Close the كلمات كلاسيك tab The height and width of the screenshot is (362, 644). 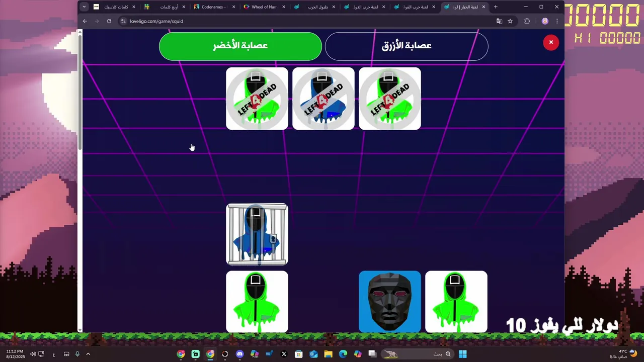tap(134, 7)
